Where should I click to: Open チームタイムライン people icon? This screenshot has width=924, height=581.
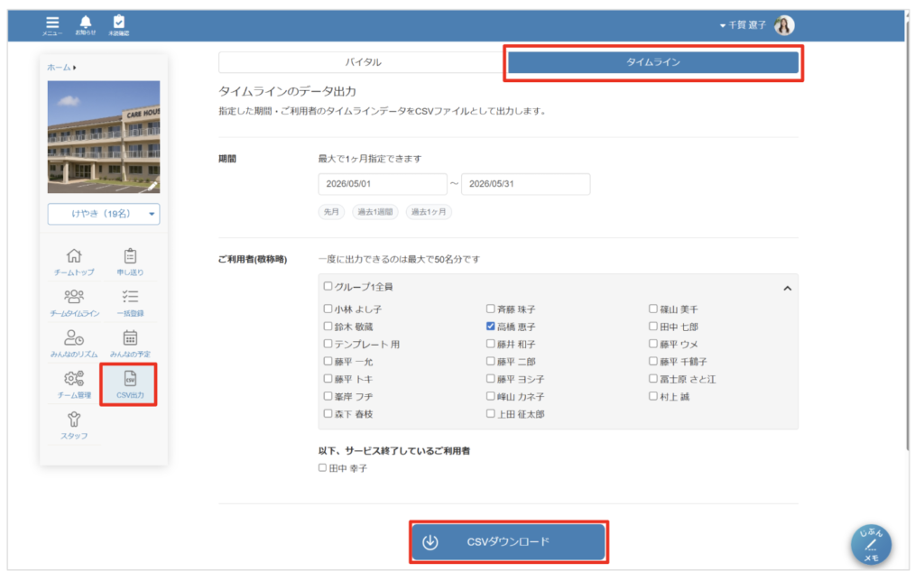tap(74, 303)
